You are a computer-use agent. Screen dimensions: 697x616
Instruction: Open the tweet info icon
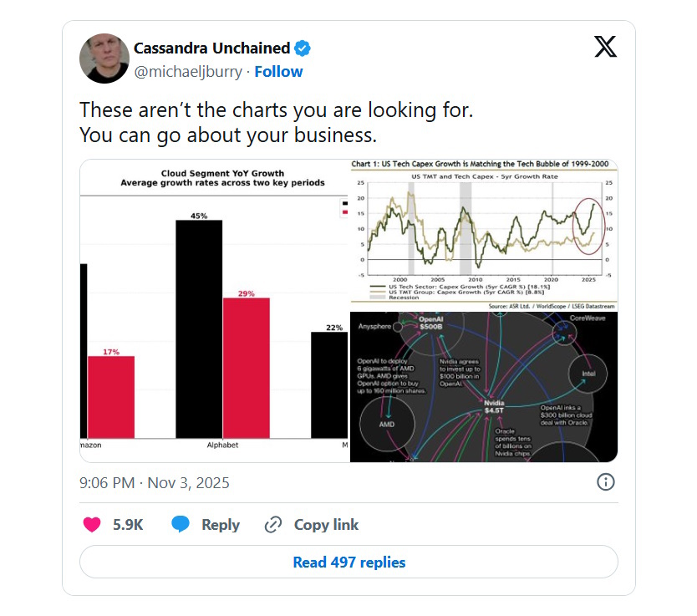pyautogui.click(x=606, y=482)
